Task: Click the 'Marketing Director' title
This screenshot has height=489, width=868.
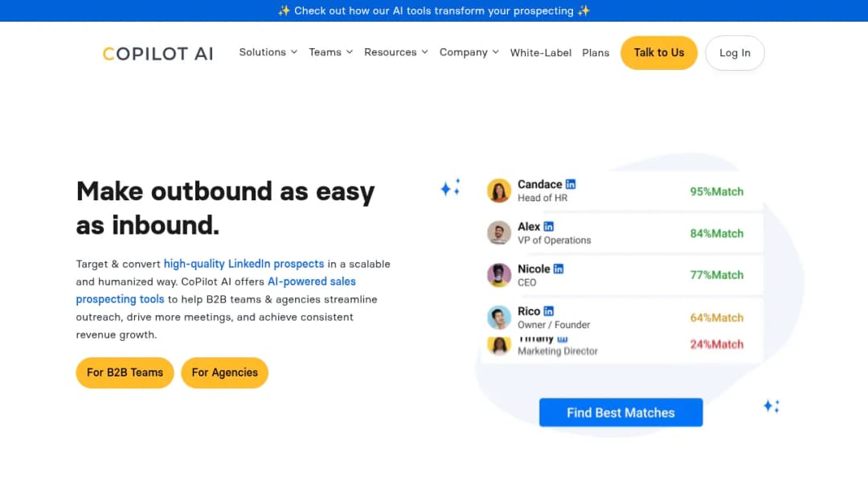Action: point(558,351)
